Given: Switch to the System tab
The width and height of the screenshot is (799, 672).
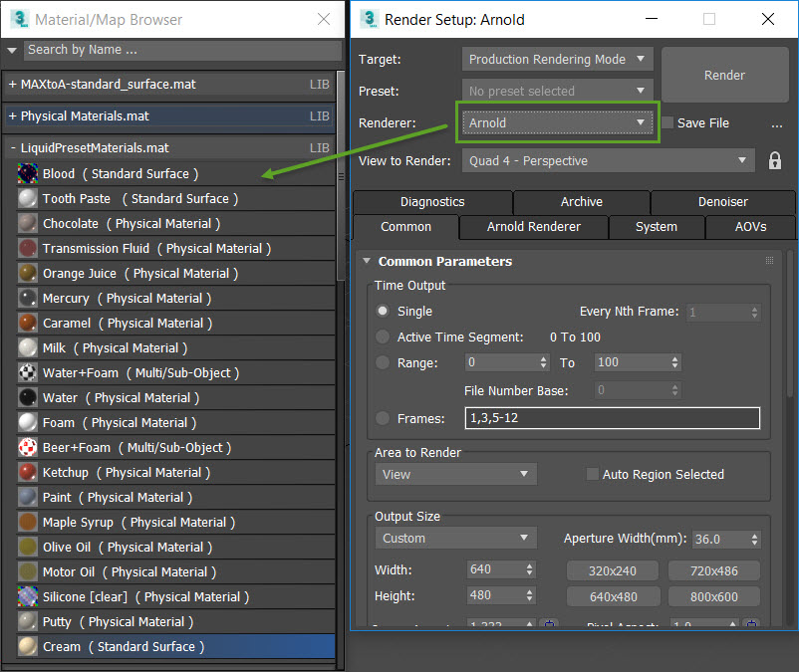Looking at the screenshot, I should coord(657,227).
